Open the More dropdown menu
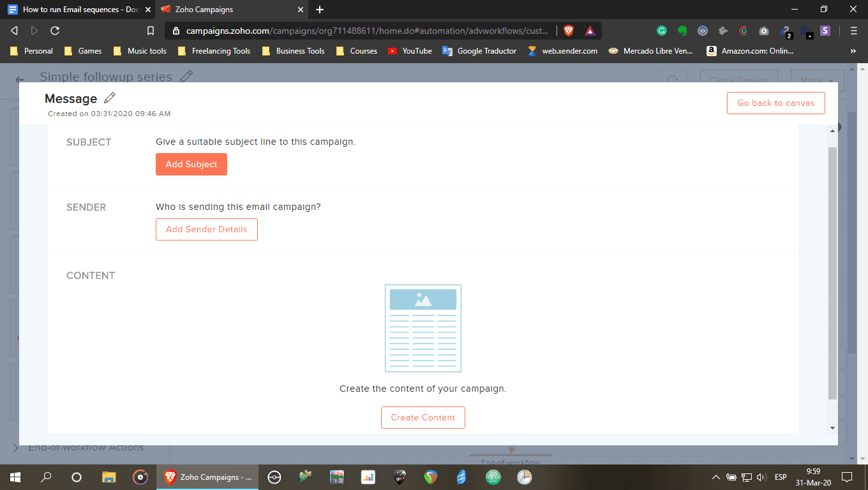The image size is (868, 490). [x=817, y=80]
